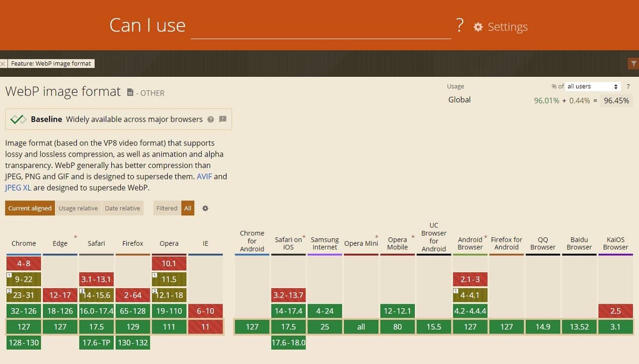Viewport: 639px width, 364px height.
Task: Select Chrome 9-22 partial support cell
Action: (24, 279)
